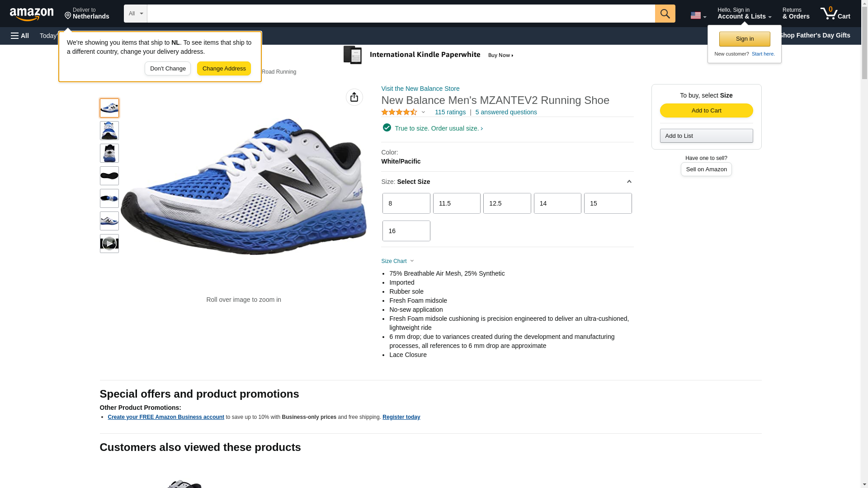868x488 pixels.
Task: Open Shop Father's Day Gifts
Action: point(814,35)
